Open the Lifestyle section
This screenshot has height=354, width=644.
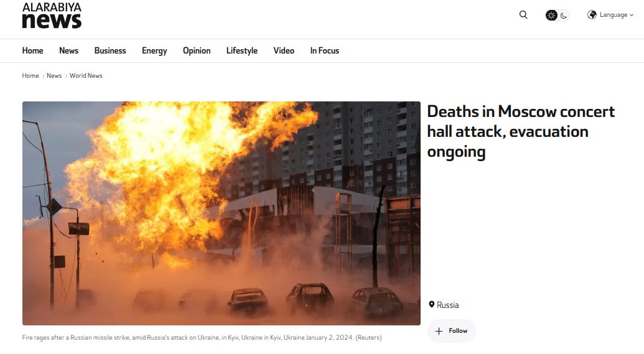click(x=242, y=50)
